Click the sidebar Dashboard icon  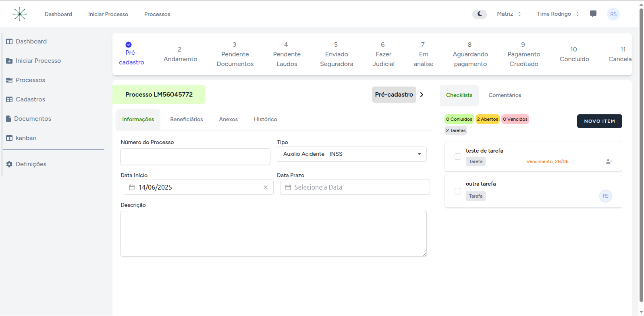tap(9, 41)
